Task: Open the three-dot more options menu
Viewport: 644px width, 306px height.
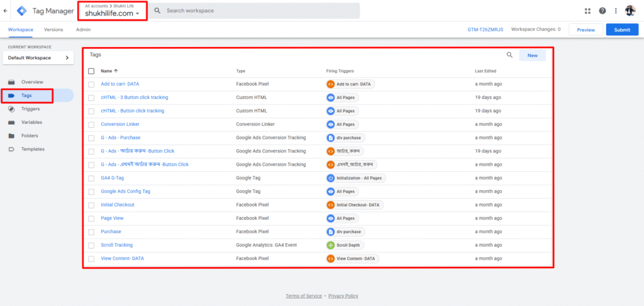Action: pos(616,11)
